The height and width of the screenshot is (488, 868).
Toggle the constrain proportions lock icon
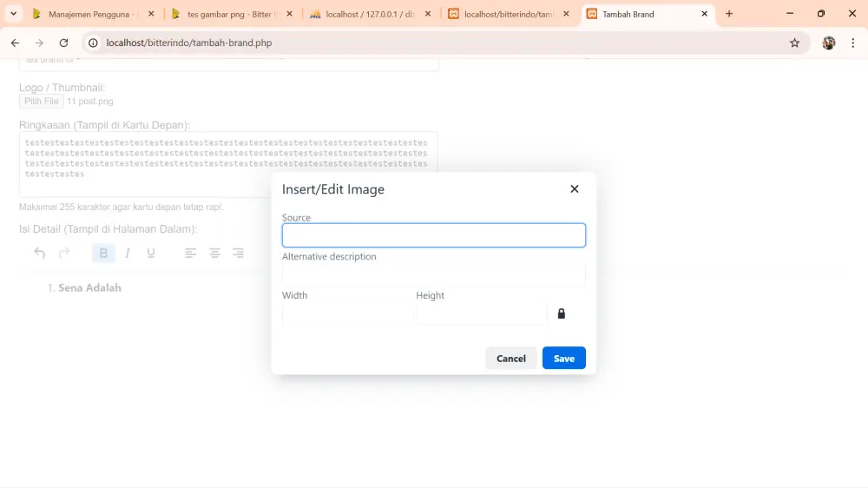click(x=561, y=313)
